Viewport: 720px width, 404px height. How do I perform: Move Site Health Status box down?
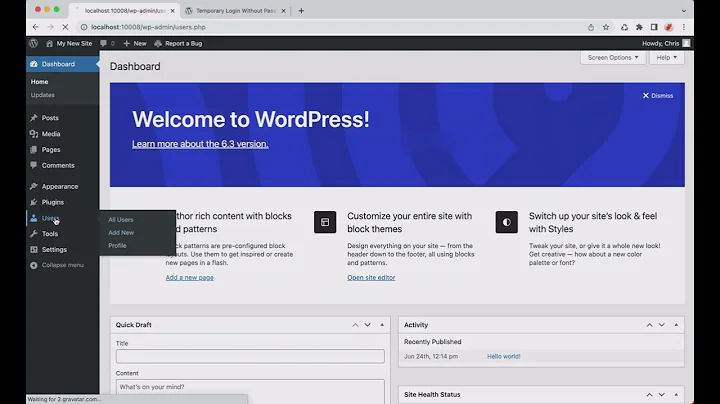click(662, 394)
